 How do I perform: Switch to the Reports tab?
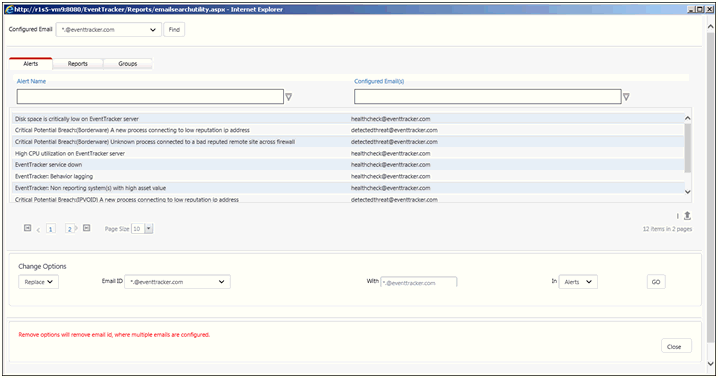tap(77, 64)
